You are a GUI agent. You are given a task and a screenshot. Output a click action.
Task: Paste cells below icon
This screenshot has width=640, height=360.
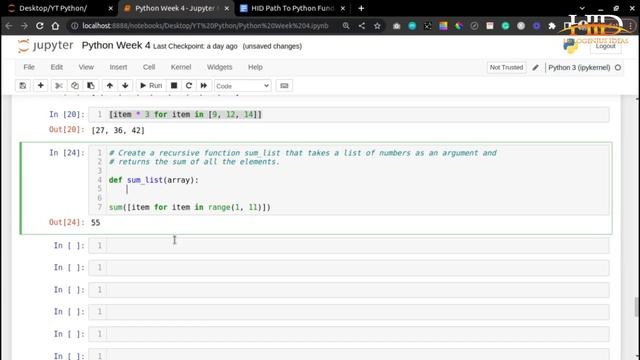click(x=91, y=86)
